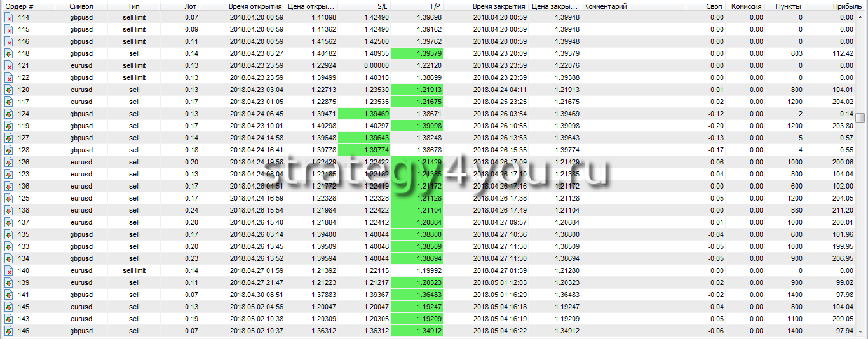Click the vertical scrollbar thumb
Screen dimensions: 868x339
click(860, 117)
